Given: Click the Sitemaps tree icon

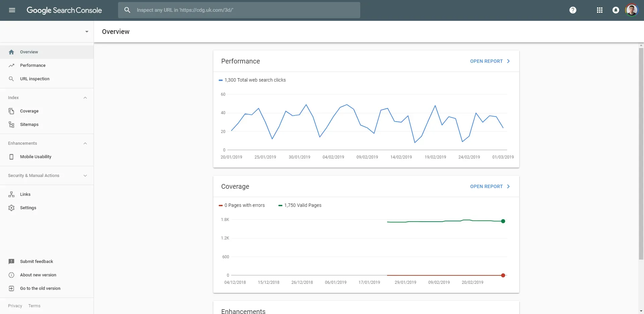Looking at the screenshot, I should click(x=11, y=125).
